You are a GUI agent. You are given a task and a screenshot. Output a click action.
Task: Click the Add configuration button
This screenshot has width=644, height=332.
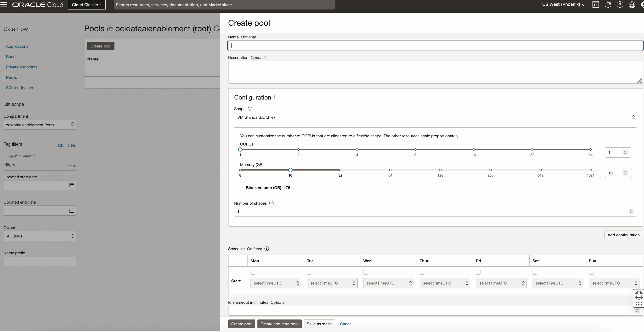[x=623, y=235]
